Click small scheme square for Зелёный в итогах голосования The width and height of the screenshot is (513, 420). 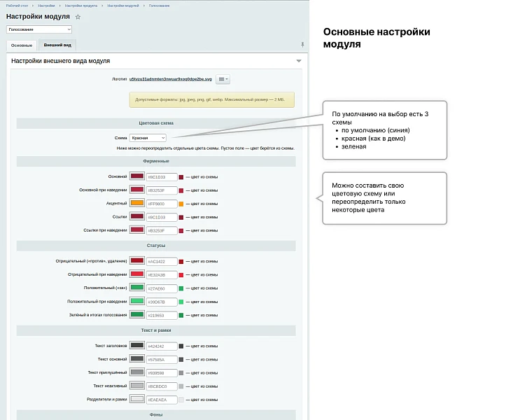coord(181,315)
